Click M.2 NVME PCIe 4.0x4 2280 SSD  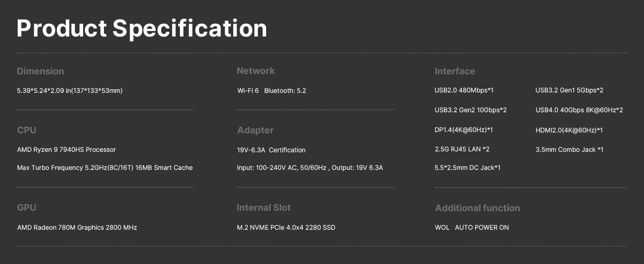click(x=286, y=227)
